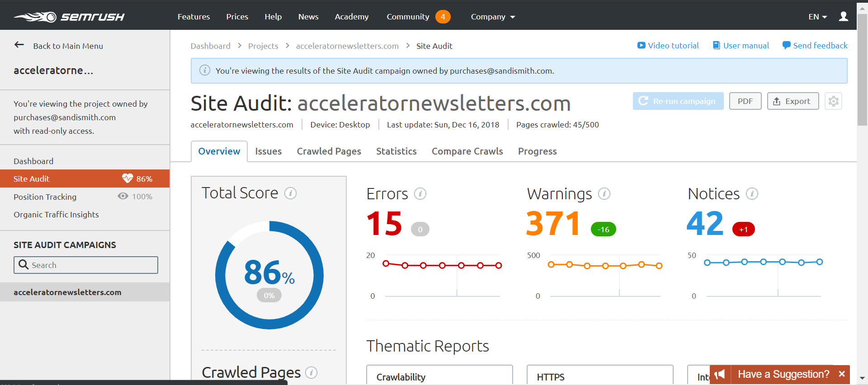Screen dimensions: 868x385
Task: Open the Community menu item
Action: click(x=408, y=17)
